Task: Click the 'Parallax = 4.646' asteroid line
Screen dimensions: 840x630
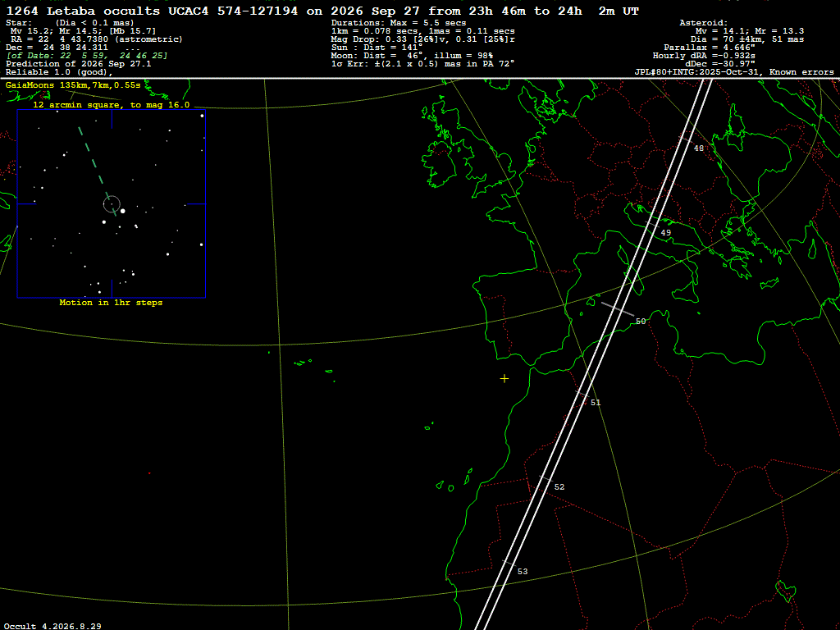Action: click(x=710, y=48)
